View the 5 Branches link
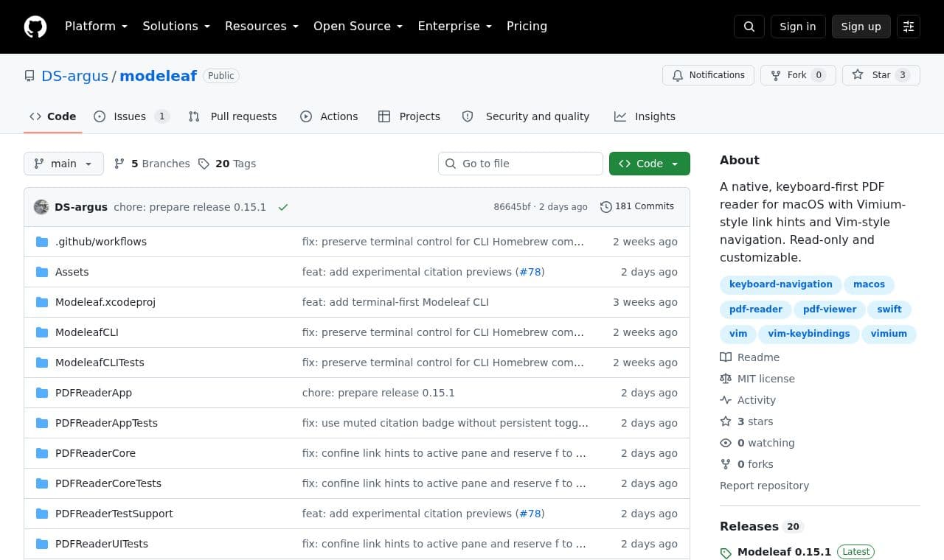Image resolution: width=944 pixels, height=560 pixels. click(x=152, y=164)
